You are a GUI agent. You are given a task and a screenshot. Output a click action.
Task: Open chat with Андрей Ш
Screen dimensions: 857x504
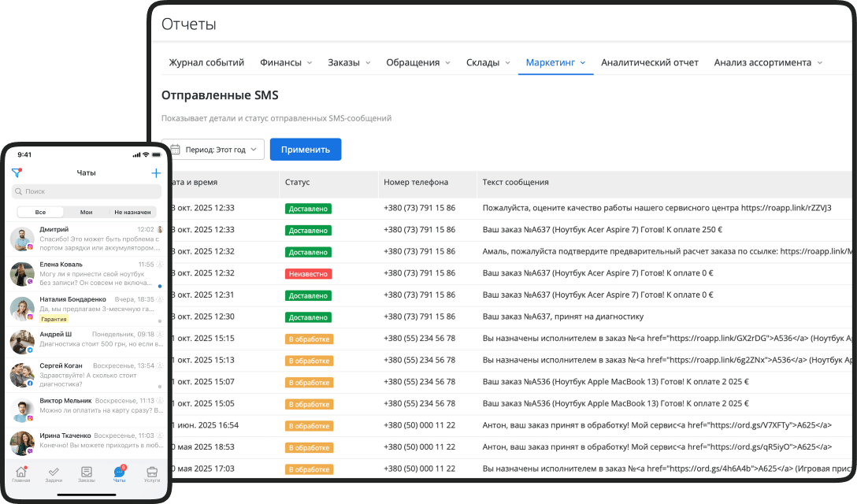coord(87,342)
